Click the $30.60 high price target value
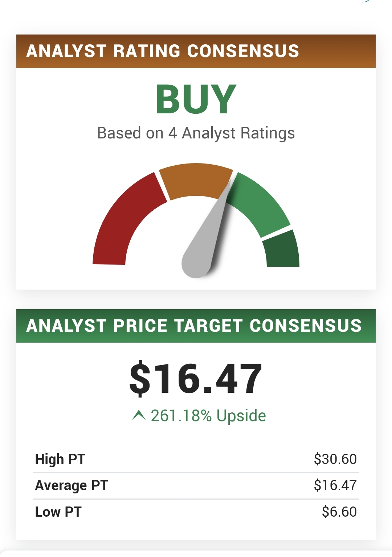 [x=335, y=459]
